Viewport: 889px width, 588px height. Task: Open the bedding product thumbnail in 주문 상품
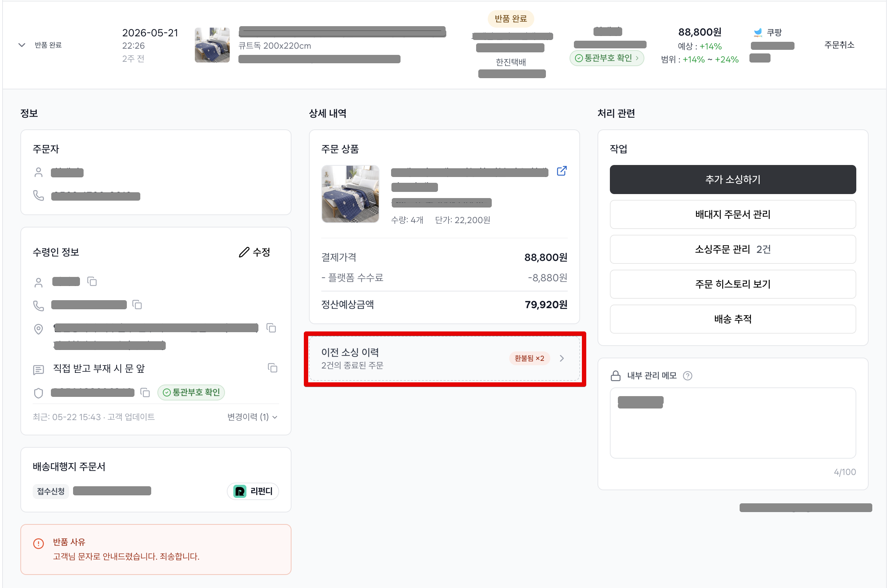pyautogui.click(x=350, y=194)
